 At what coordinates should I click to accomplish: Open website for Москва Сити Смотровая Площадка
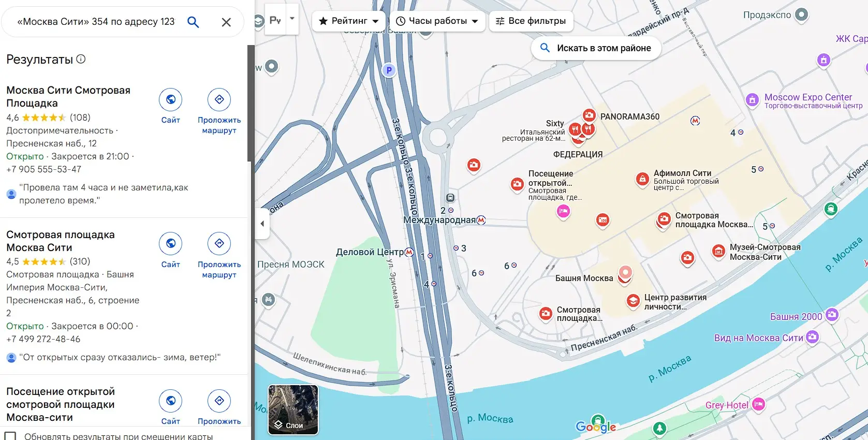click(x=170, y=99)
